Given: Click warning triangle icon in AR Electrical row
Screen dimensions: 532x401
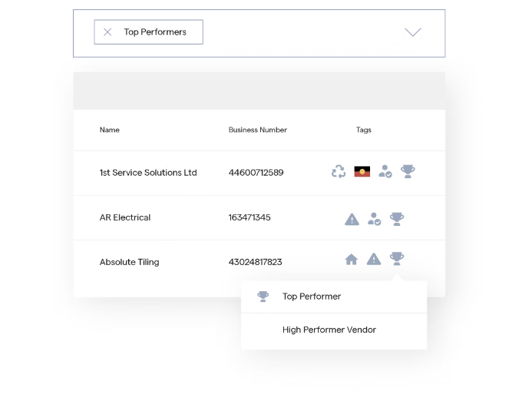Looking at the screenshot, I should pos(352,219).
